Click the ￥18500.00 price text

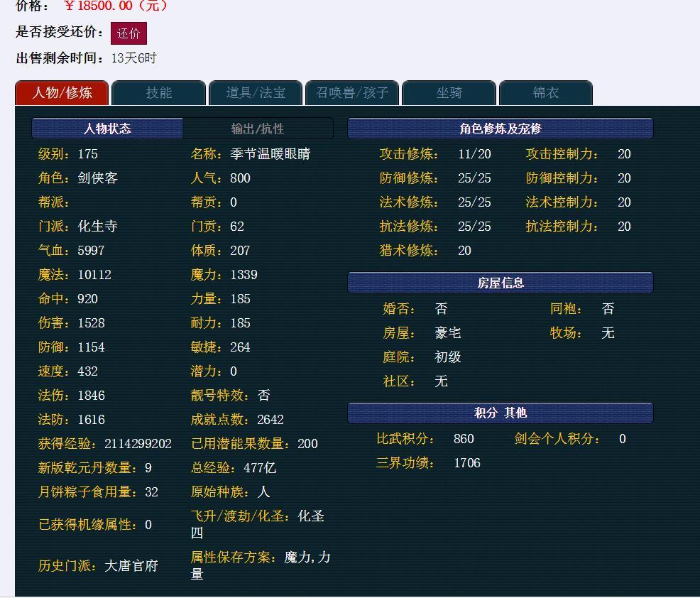(116, 6)
